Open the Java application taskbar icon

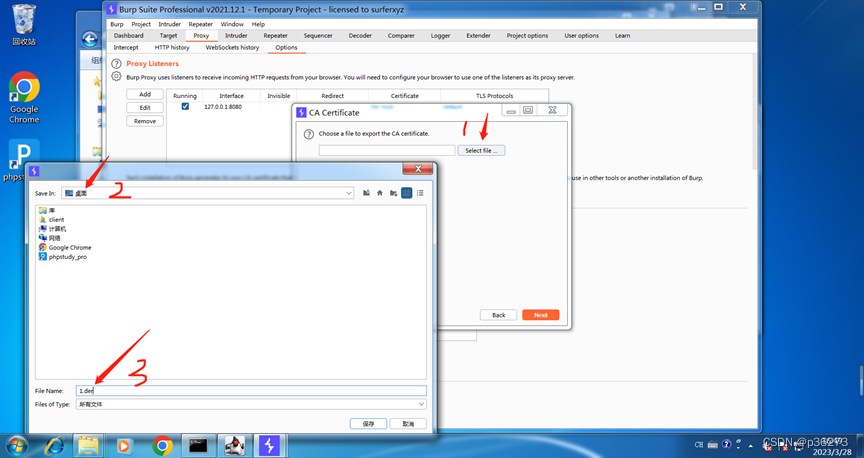click(235, 445)
